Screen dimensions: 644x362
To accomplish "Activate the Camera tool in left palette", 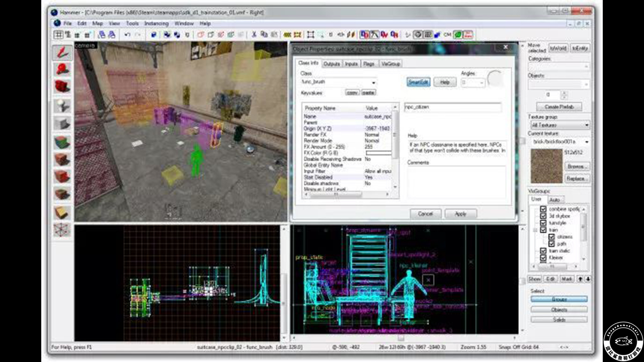I will tap(62, 86).
